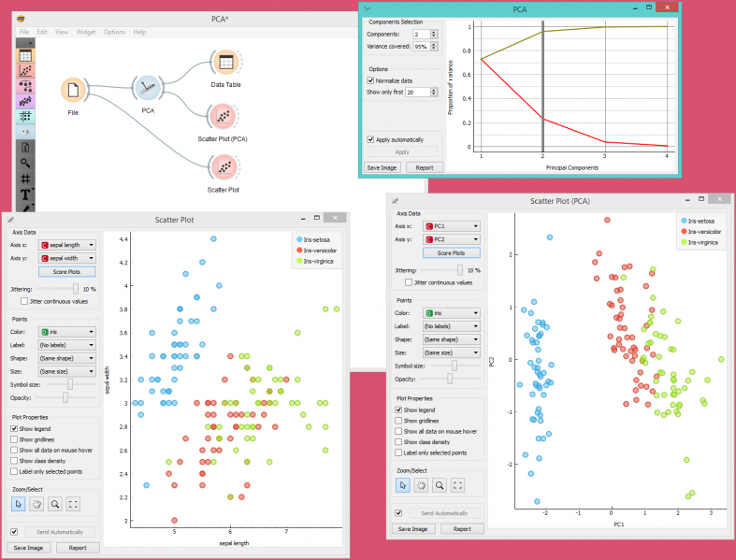Enable Show class density in Scatter Plot window
736x560 pixels.
(14, 461)
